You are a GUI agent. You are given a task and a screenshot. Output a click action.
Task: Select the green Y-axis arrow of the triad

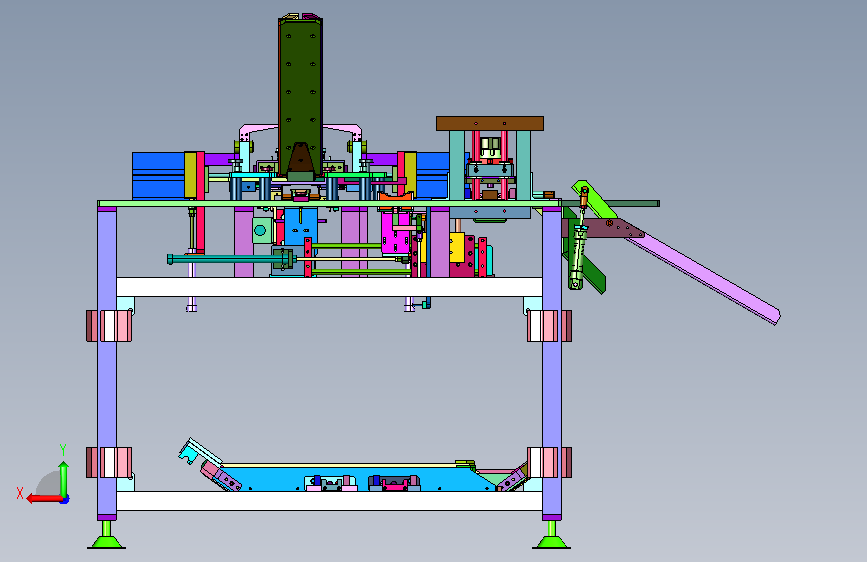pyautogui.click(x=64, y=479)
